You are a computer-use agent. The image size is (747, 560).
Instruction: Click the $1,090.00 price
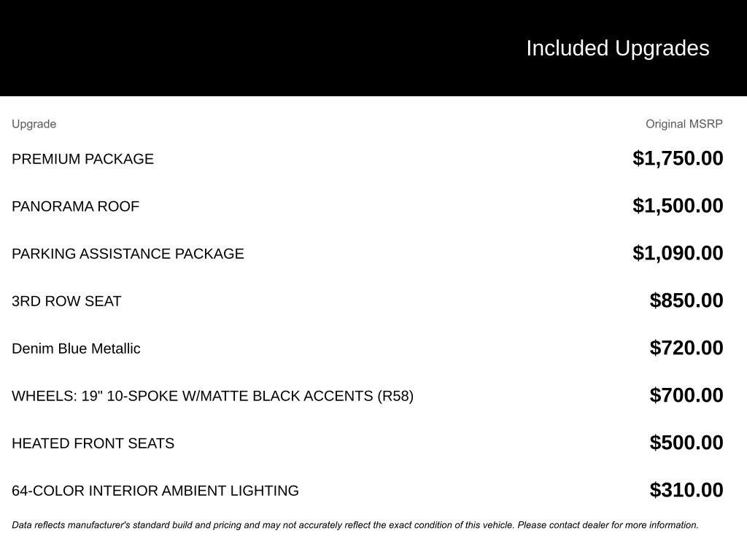tap(678, 253)
